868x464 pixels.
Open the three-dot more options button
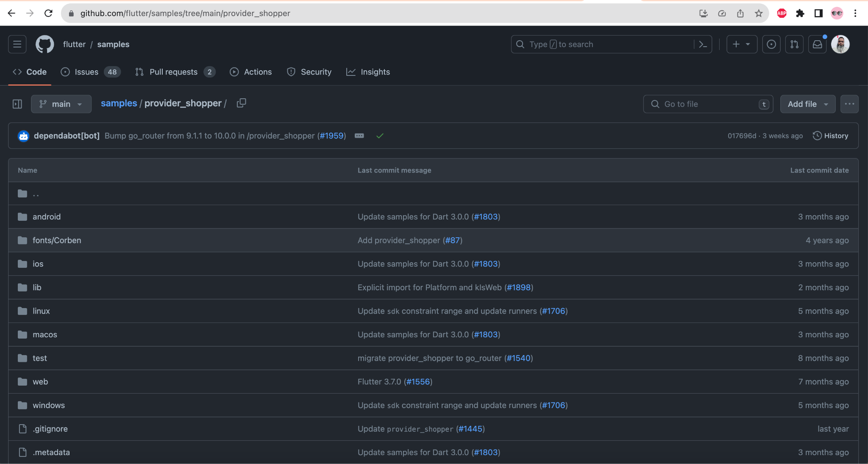(x=849, y=104)
